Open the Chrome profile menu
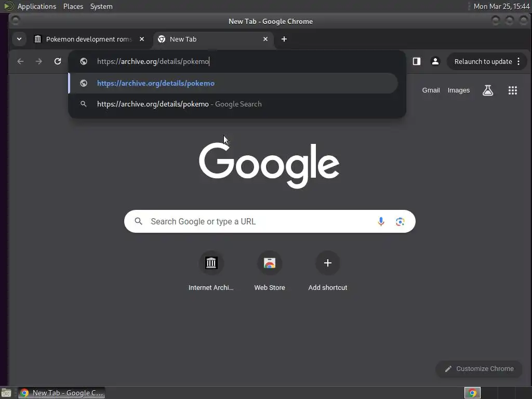The height and width of the screenshot is (399, 532). point(435,61)
